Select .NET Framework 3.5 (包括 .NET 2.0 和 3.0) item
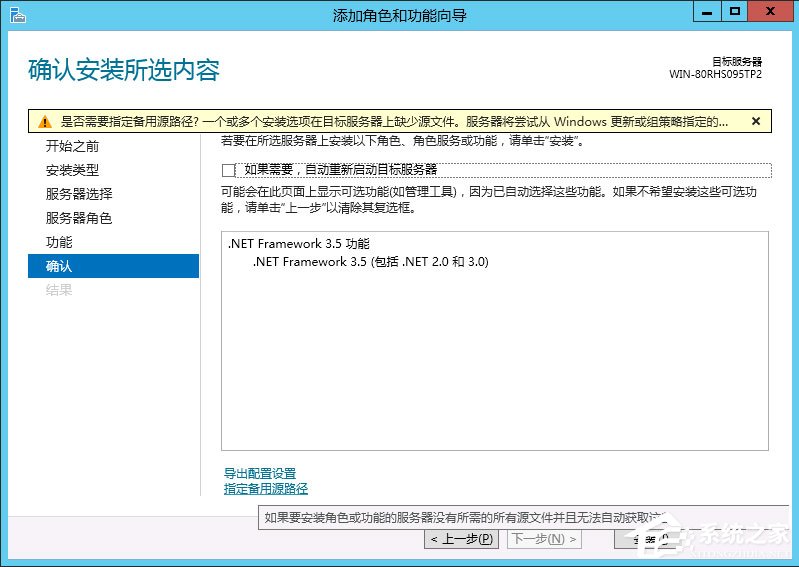Screen dimensions: 799x567 370,262
